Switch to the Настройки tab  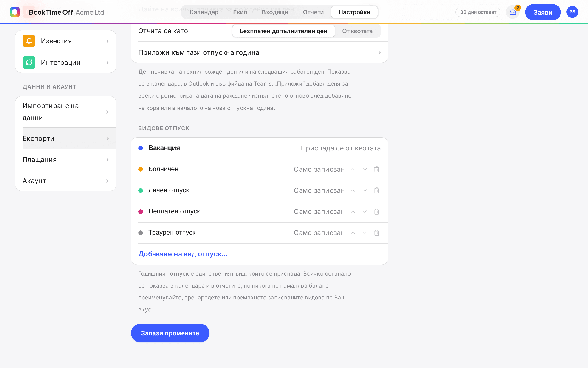pyautogui.click(x=354, y=12)
